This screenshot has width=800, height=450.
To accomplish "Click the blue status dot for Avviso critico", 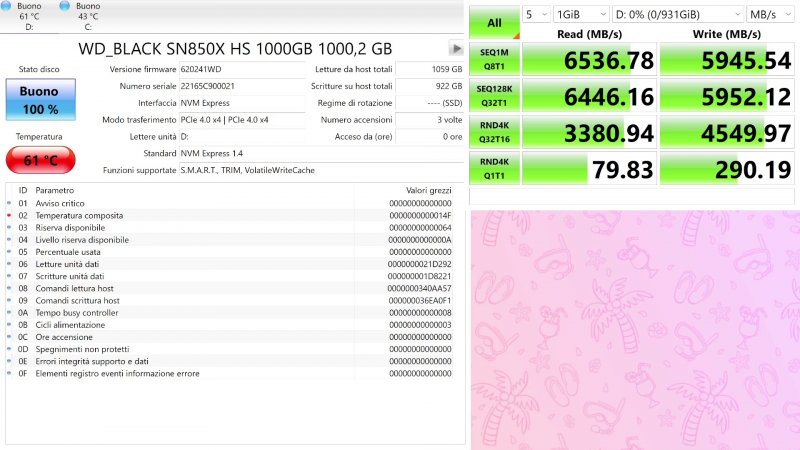I will tap(9, 203).
